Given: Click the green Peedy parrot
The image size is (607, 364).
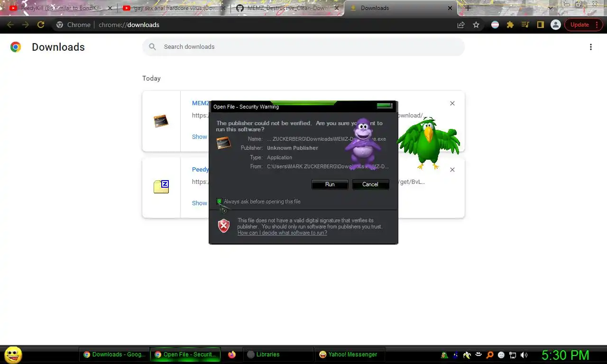Looking at the screenshot, I should click(429, 144).
